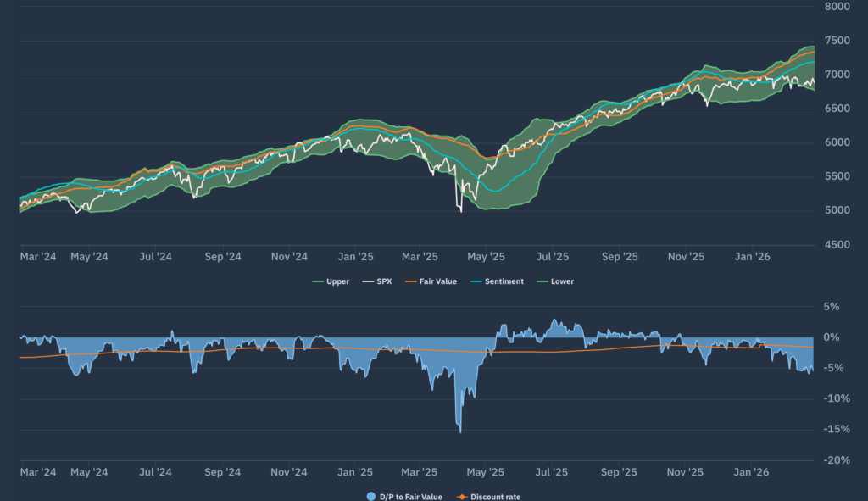Toggle the D/P to Fair Value legend text
The height and width of the screenshot is (501, 868).
(x=411, y=497)
